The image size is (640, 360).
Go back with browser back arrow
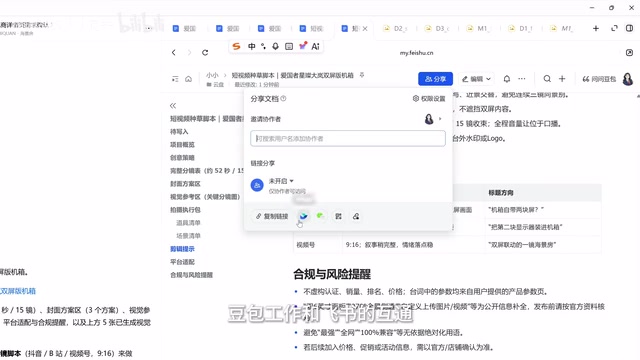click(174, 52)
